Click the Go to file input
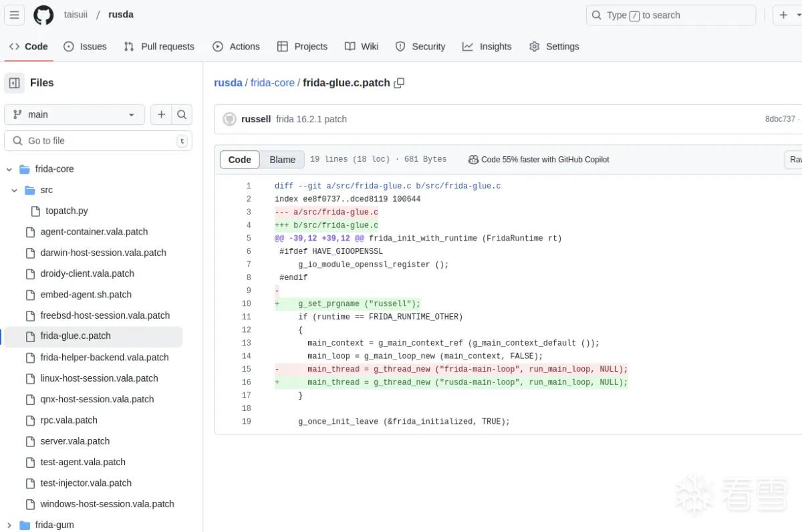Image resolution: width=802 pixels, height=532 pixels. [98, 141]
